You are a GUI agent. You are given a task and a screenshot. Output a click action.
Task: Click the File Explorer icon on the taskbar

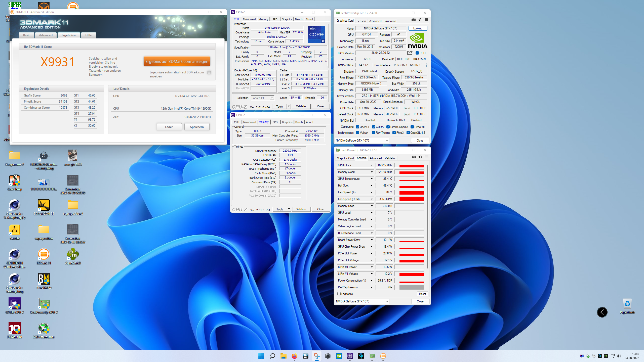[x=283, y=356]
